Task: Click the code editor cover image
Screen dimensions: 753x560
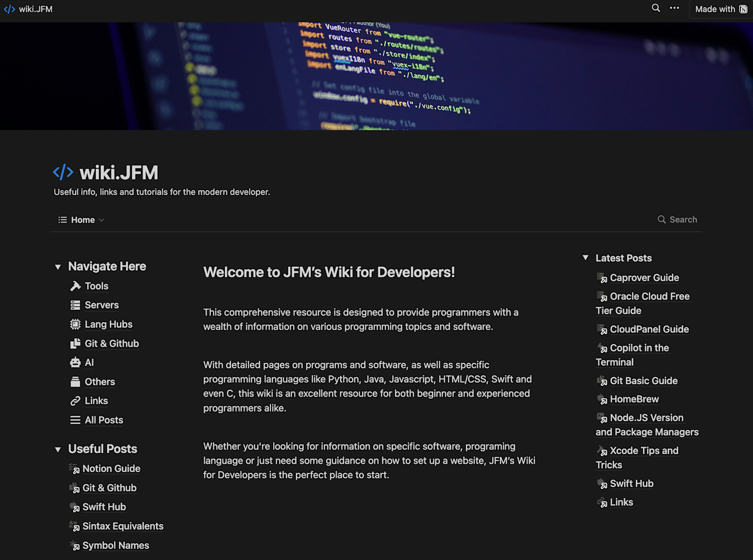Action: coord(376,76)
